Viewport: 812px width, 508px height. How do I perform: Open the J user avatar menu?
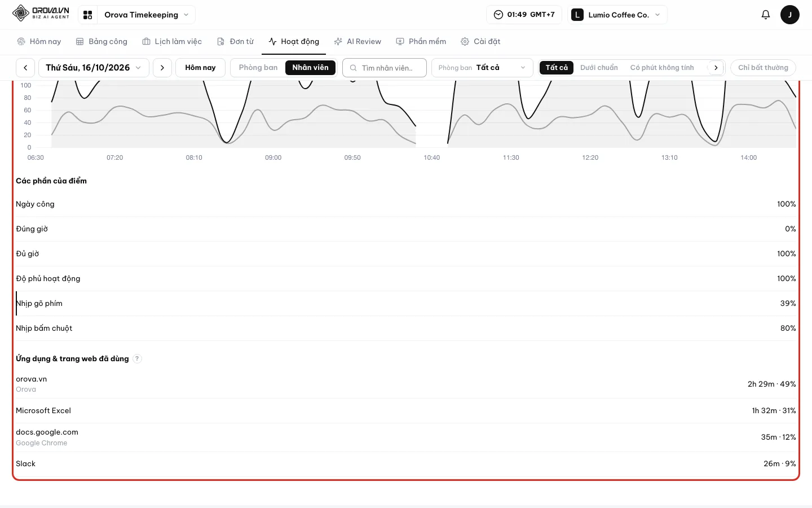(789, 15)
